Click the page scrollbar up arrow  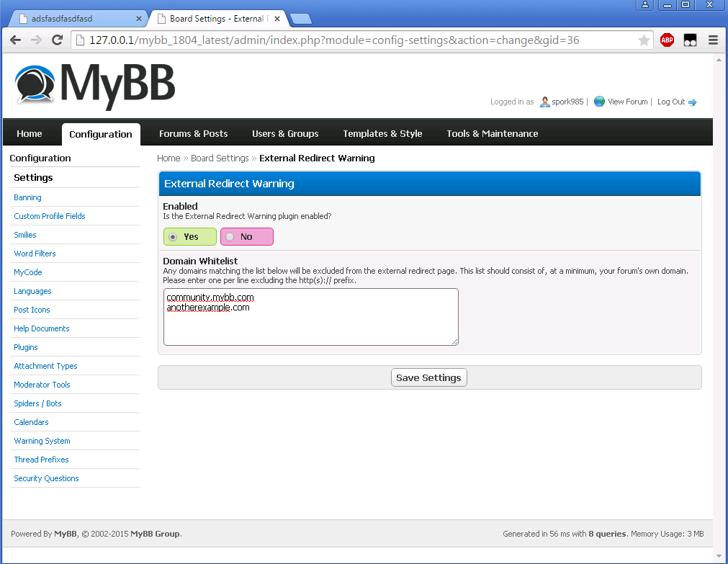coord(719,60)
